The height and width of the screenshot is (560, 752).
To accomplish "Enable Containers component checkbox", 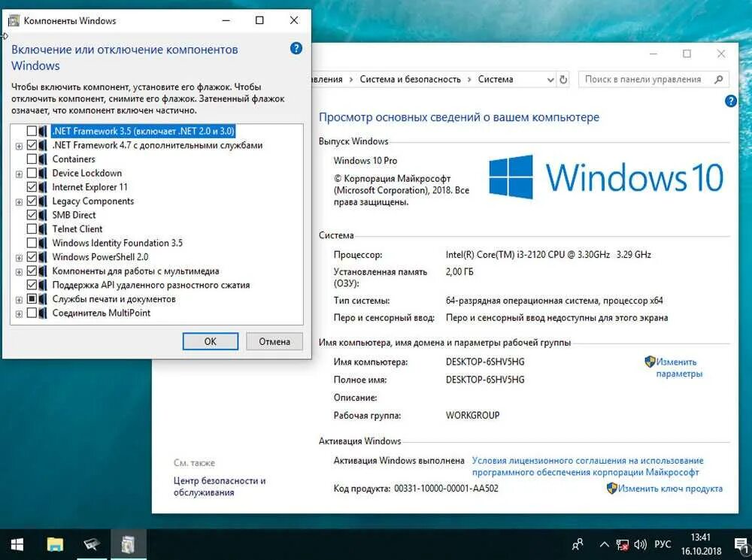I will pyautogui.click(x=32, y=159).
